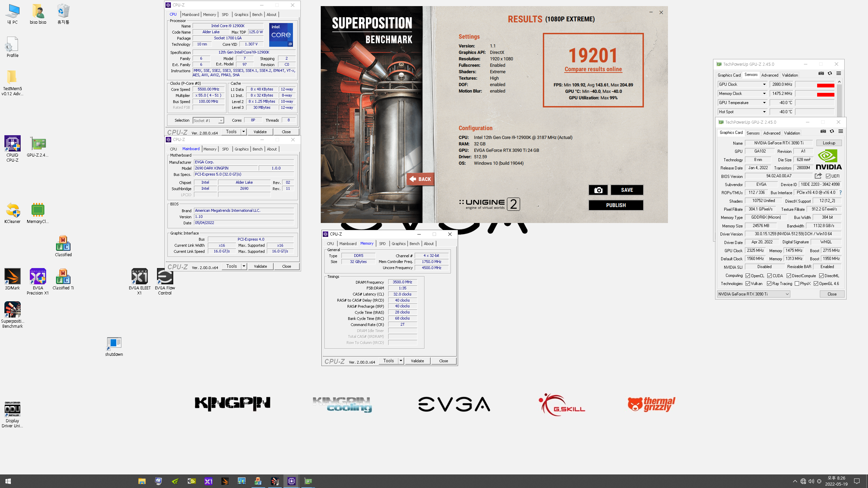868x488 pixels.
Task: Click the GPU-Z Sensors scrollbar up arrow
Action: (x=839, y=82)
